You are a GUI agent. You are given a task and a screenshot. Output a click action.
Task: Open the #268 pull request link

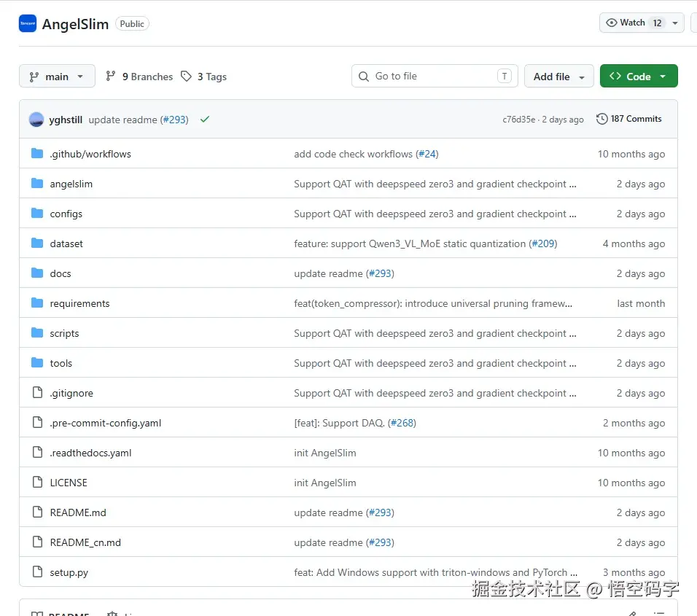pyautogui.click(x=402, y=423)
